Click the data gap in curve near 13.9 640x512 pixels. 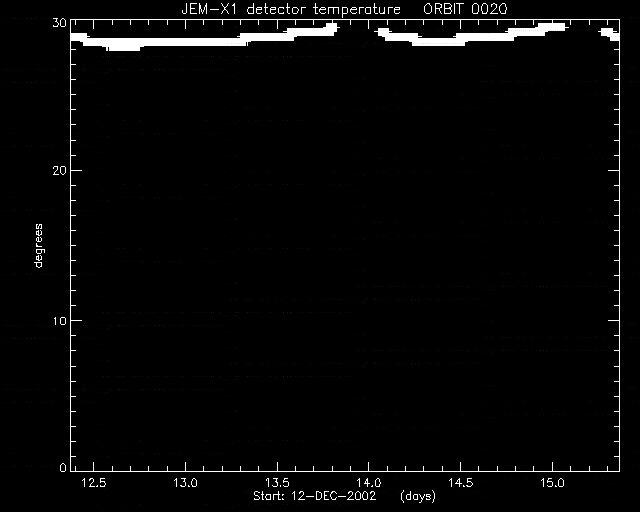[x=358, y=31]
